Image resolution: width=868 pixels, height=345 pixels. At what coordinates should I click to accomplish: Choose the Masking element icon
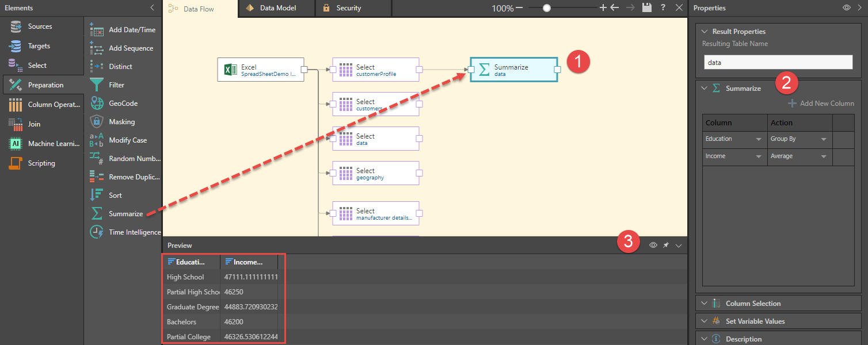tap(97, 121)
